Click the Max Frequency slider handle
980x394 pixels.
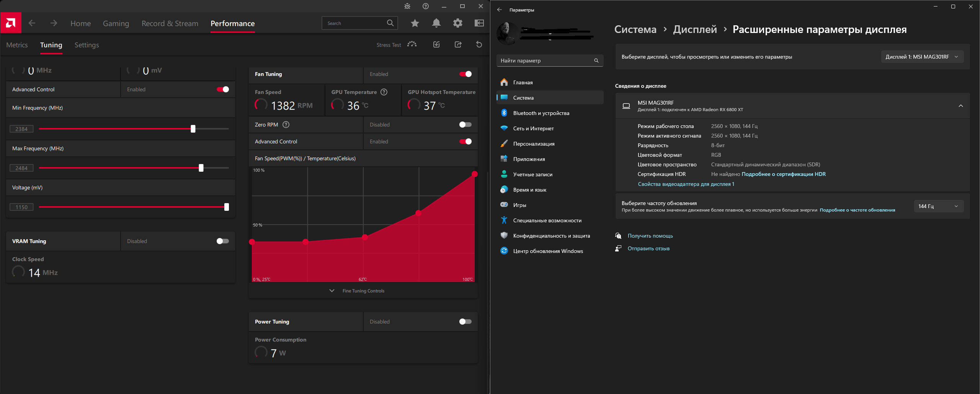click(x=201, y=168)
